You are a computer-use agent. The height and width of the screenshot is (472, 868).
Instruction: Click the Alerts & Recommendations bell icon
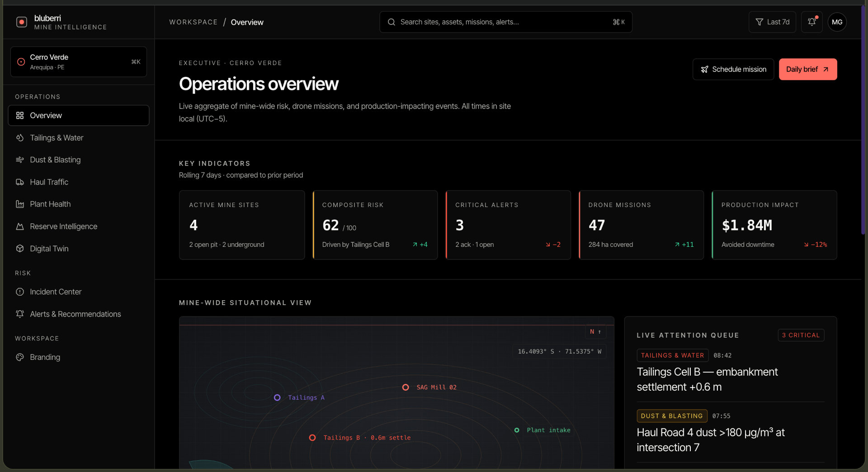(20, 314)
